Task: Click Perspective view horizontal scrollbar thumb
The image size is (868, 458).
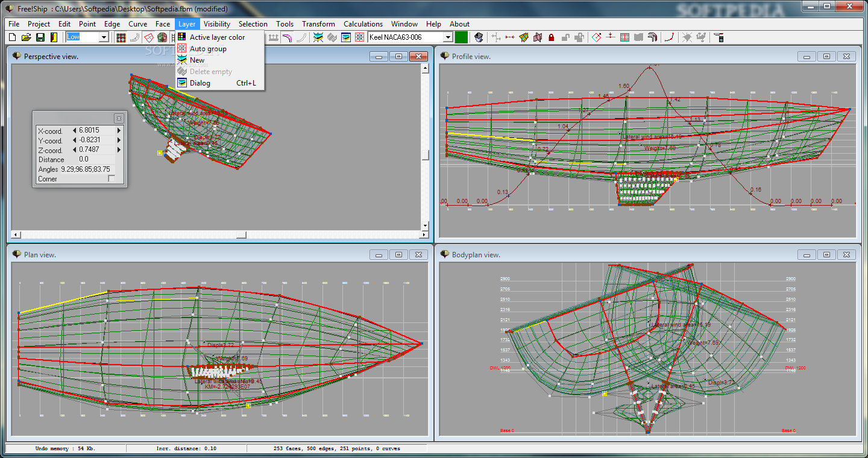Action: coord(241,234)
